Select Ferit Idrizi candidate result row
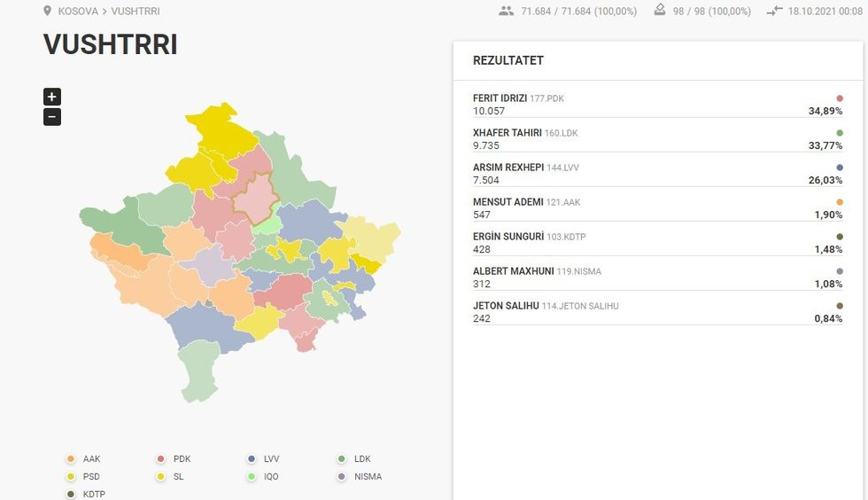Image resolution: width=868 pixels, height=500 pixels. [x=657, y=105]
